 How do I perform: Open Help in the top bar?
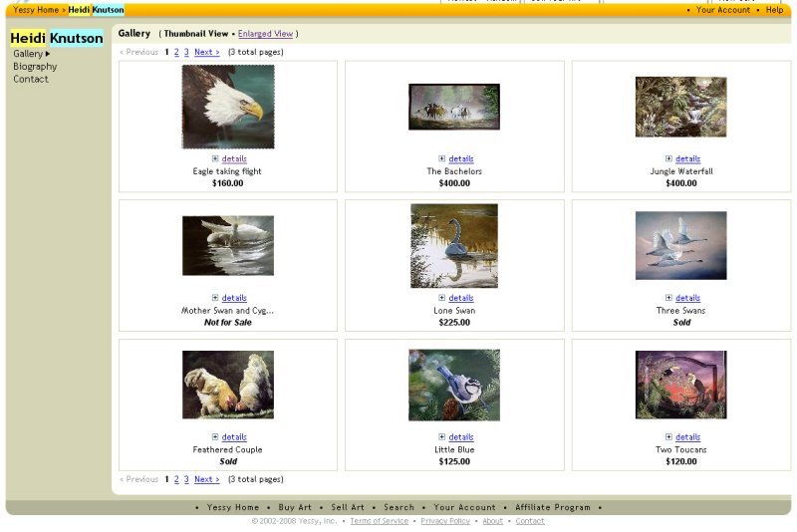[775, 10]
